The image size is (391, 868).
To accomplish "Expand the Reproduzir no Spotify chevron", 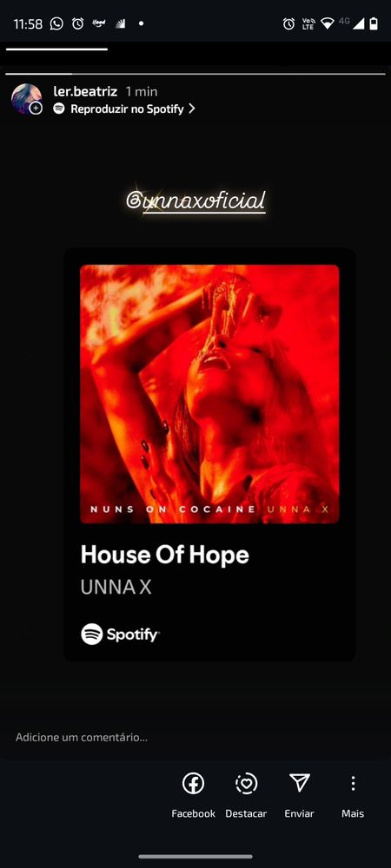I will tap(192, 108).
